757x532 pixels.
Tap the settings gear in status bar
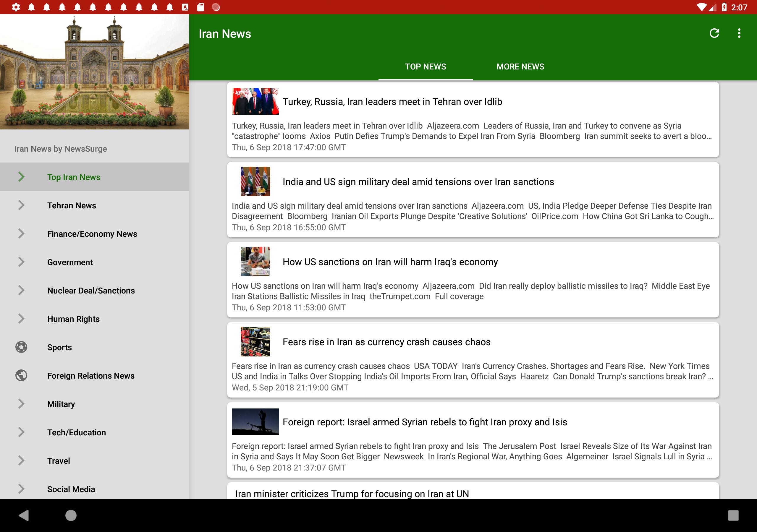[x=15, y=7]
